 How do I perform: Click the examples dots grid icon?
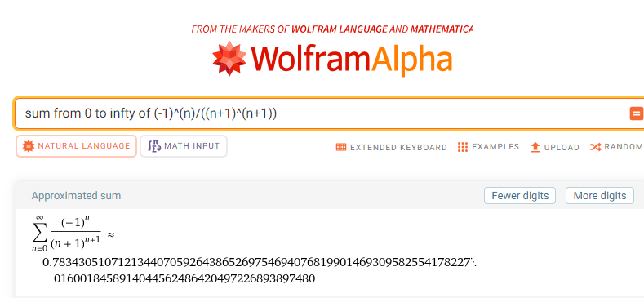(x=463, y=147)
